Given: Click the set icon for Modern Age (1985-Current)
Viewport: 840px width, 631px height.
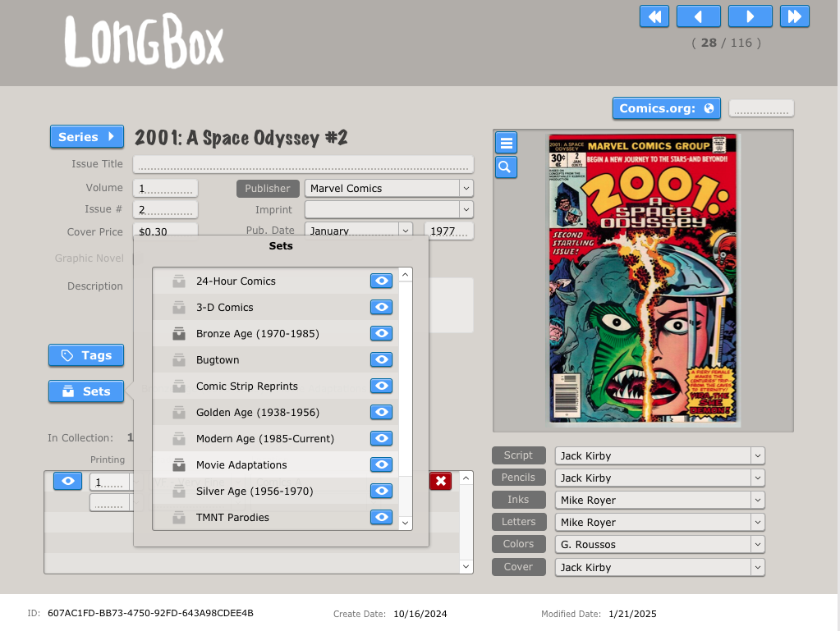Looking at the screenshot, I should coord(179,439).
